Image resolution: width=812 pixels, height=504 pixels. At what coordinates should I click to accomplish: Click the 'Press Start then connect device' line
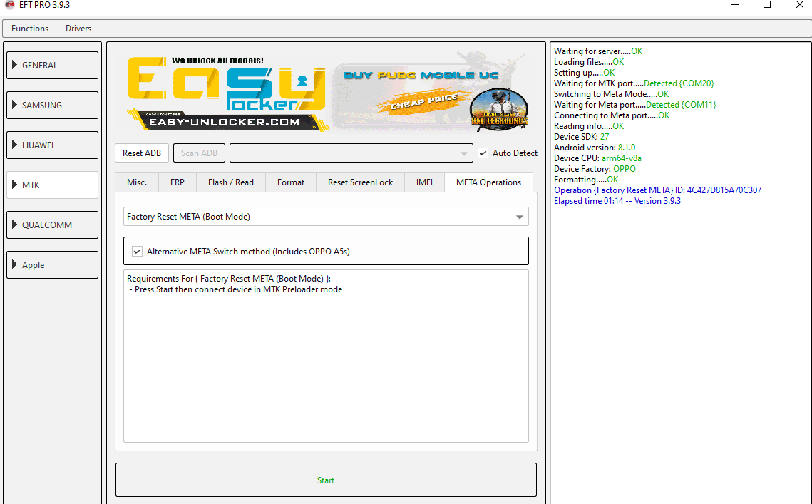coord(236,289)
